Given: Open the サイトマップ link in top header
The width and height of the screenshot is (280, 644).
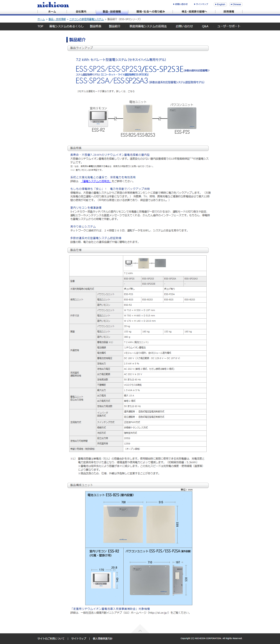Looking at the screenshot, I should click(x=201, y=4).
